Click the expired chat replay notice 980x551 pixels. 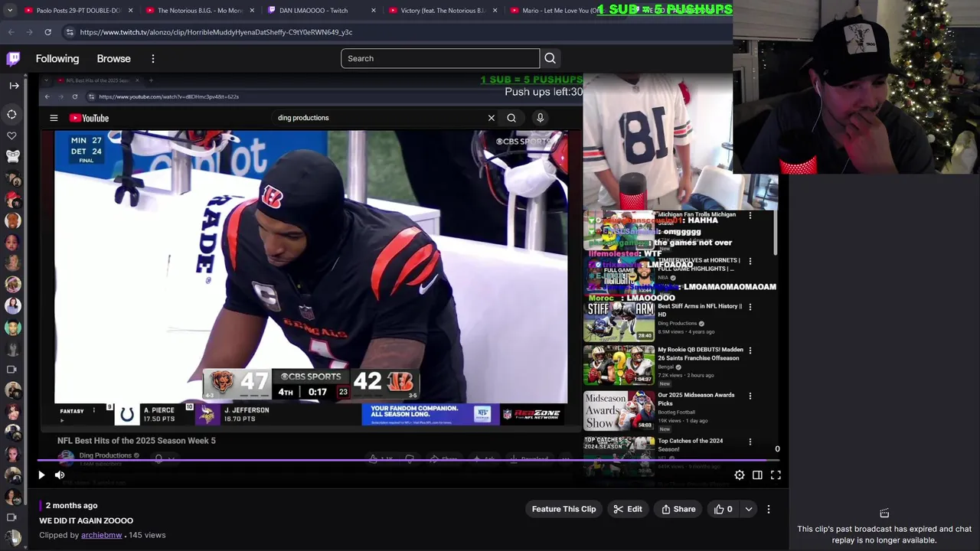884,534
